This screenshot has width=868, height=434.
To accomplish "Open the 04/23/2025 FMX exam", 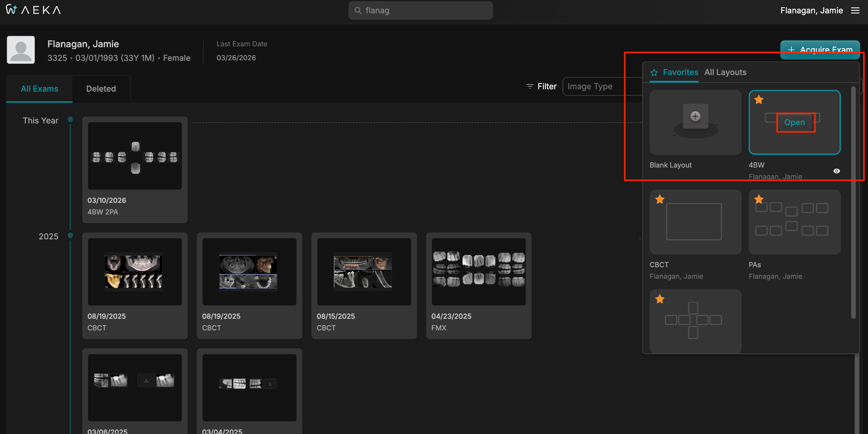I will click(x=479, y=286).
